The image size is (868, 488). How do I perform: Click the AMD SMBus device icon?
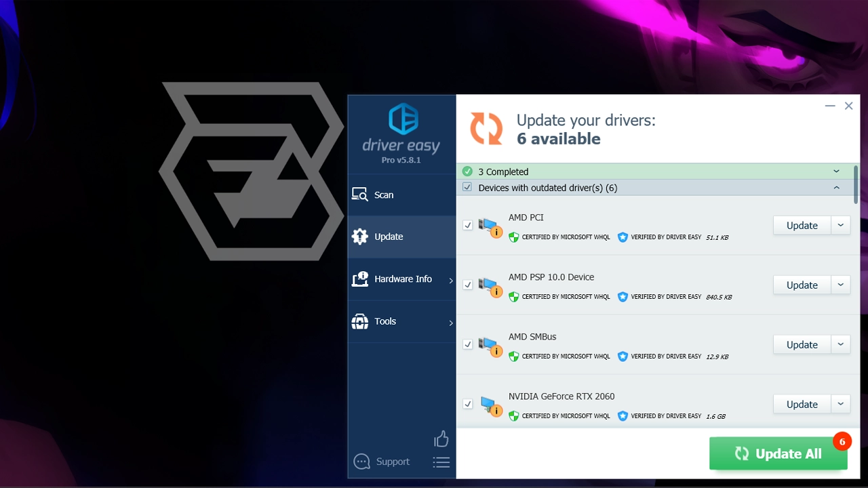pyautogui.click(x=490, y=346)
